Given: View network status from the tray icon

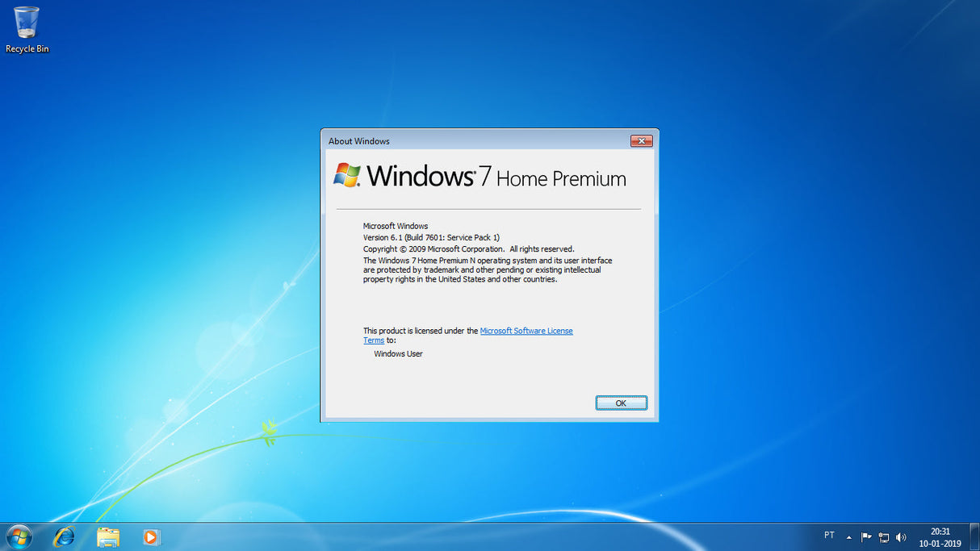Looking at the screenshot, I should 883,537.
